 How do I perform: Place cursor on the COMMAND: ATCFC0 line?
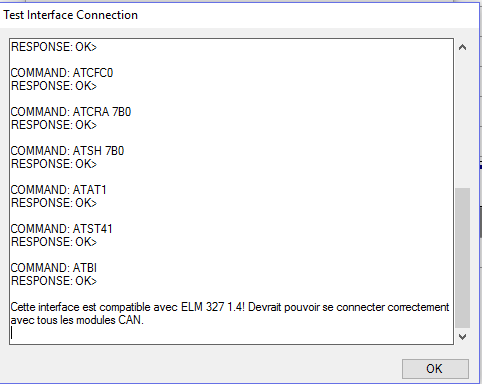(62, 73)
